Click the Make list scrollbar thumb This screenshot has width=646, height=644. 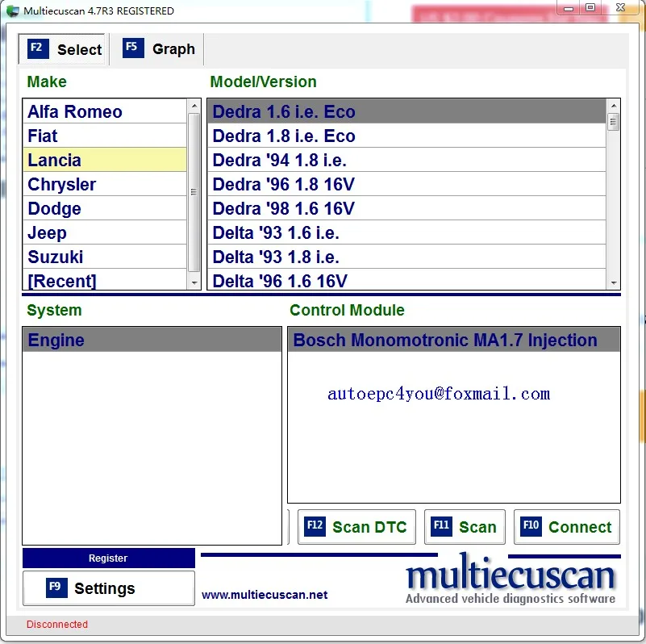(194, 192)
